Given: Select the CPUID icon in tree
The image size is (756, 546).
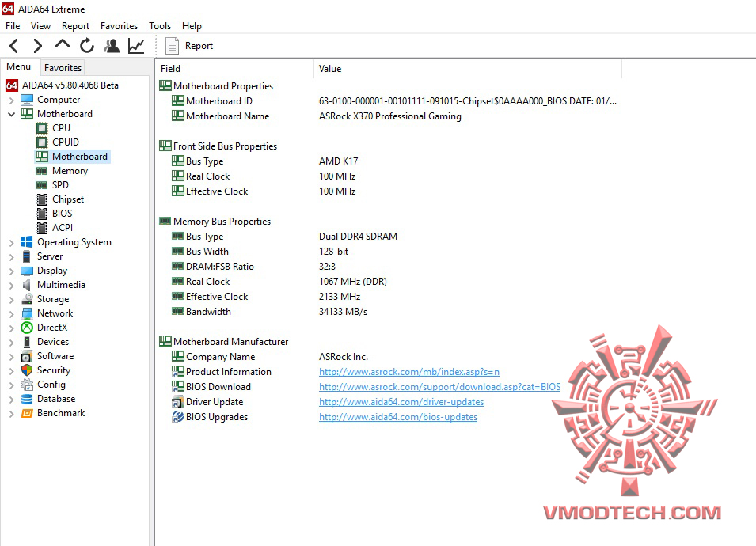Looking at the screenshot, I should tap(42, 142).
